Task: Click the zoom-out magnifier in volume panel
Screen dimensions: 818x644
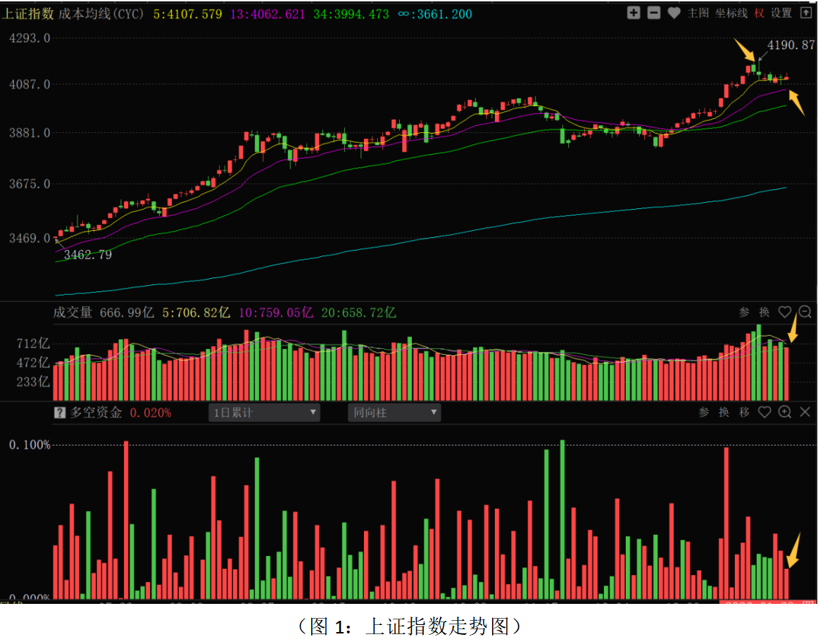Action: [805, 312]
